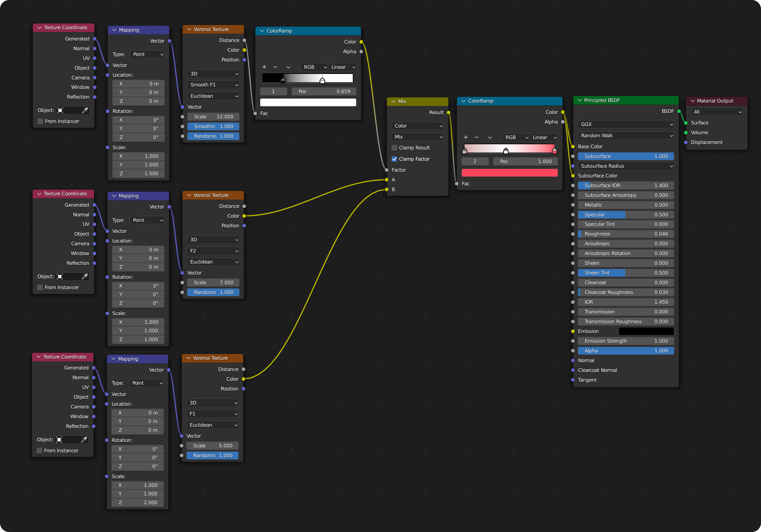Screen dimensions: 761x532
Task: Enable From Instancer on top Texture Coordinate node
Action: pos(40,121)
